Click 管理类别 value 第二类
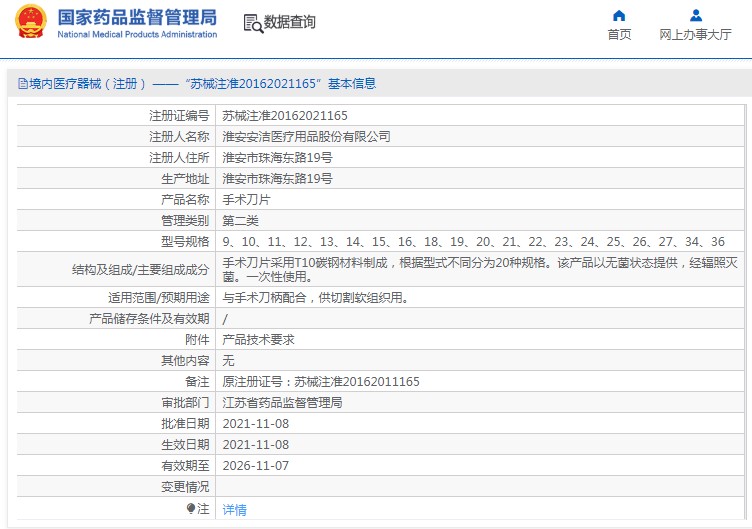Viewport: 752px width, 529px height. pos(240,221)
